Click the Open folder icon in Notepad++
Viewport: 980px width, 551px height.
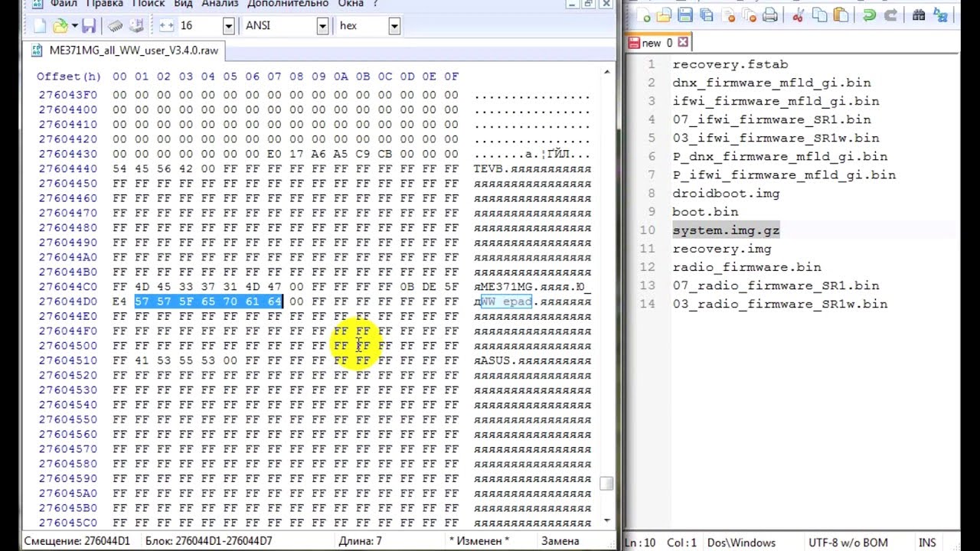[x=664, y=15]
